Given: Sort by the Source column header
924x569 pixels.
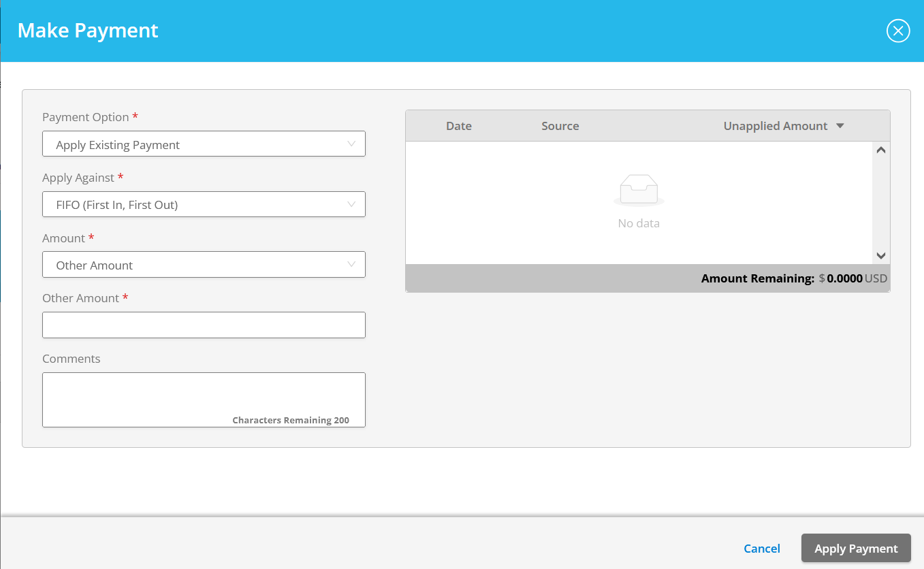Looking at the screenshot, I should coord(560,126).
